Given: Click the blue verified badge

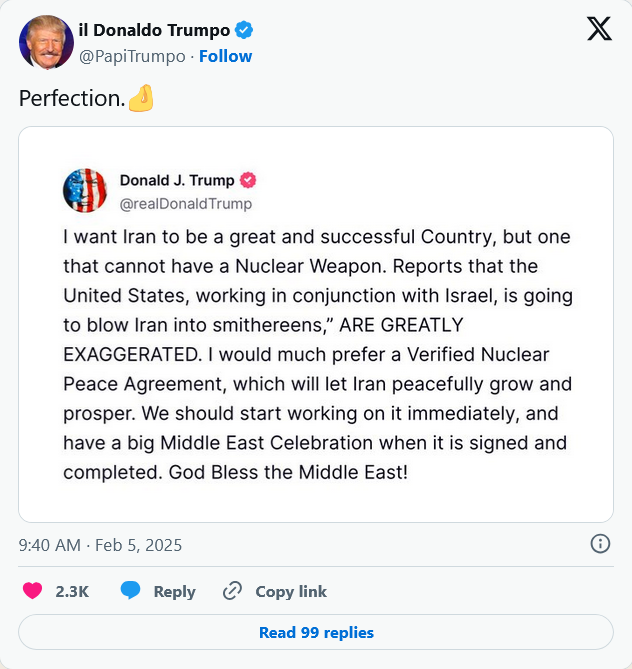Looking at the screenshot, I should (242, 29).
